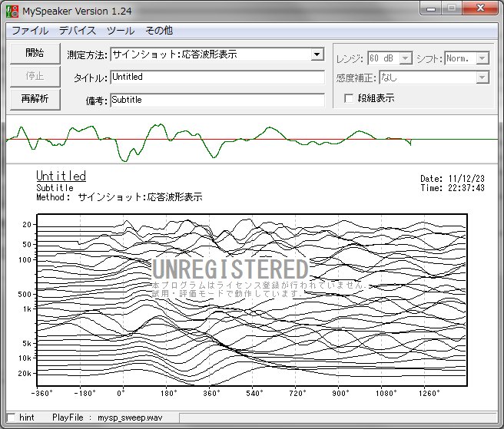This screenshot has height=429, width=504.
Task: Expand the 測定方法 dropdown arrow
Action: (x=317, y=54)
